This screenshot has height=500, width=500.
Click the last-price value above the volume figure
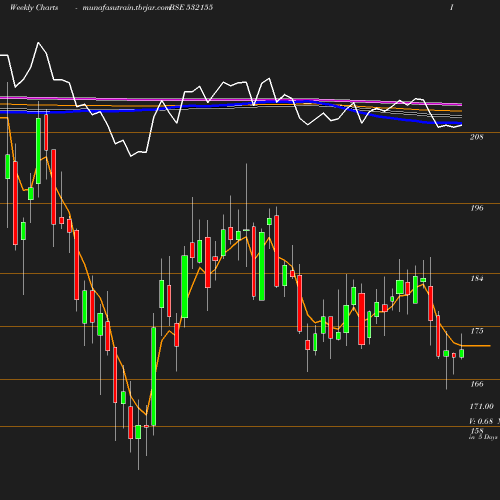[482, 406]
